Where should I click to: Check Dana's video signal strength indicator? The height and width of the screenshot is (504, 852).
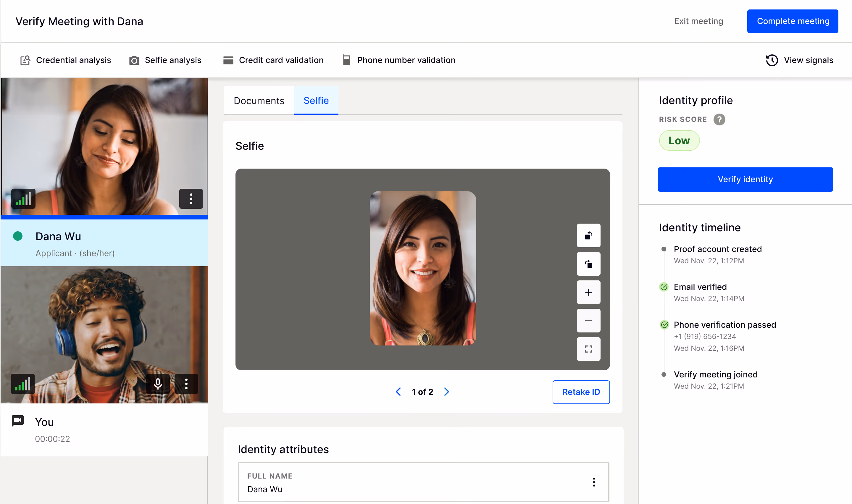(23, 199)
